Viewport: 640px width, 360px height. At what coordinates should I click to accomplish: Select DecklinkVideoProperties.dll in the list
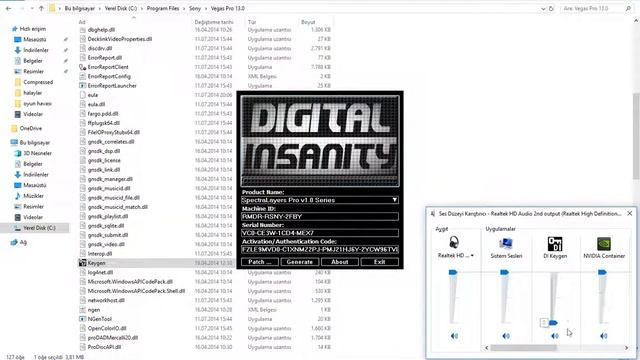click(x=120, y=39)
